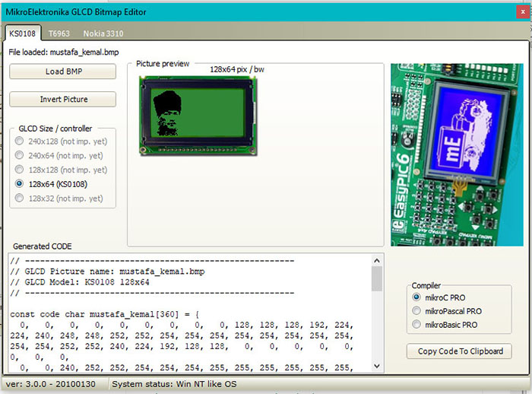Click the generated code scrollbar thumb

coord(376,278)
